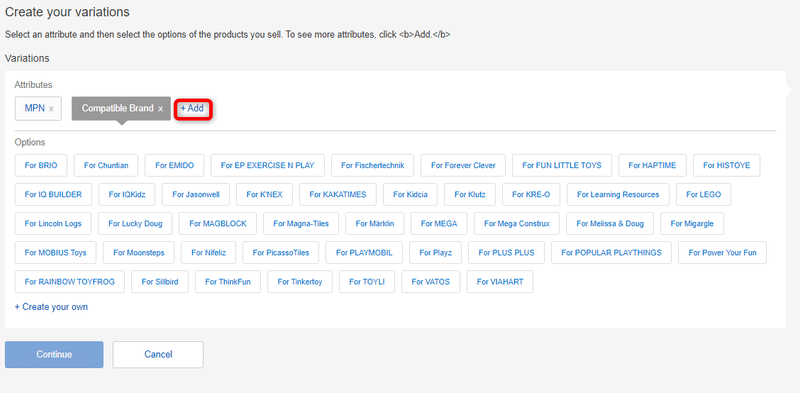Viewport: 800px width, 393px height.
Task: Select For Jasonwell option
Action: pyautogui.click(x=195, y=194)
